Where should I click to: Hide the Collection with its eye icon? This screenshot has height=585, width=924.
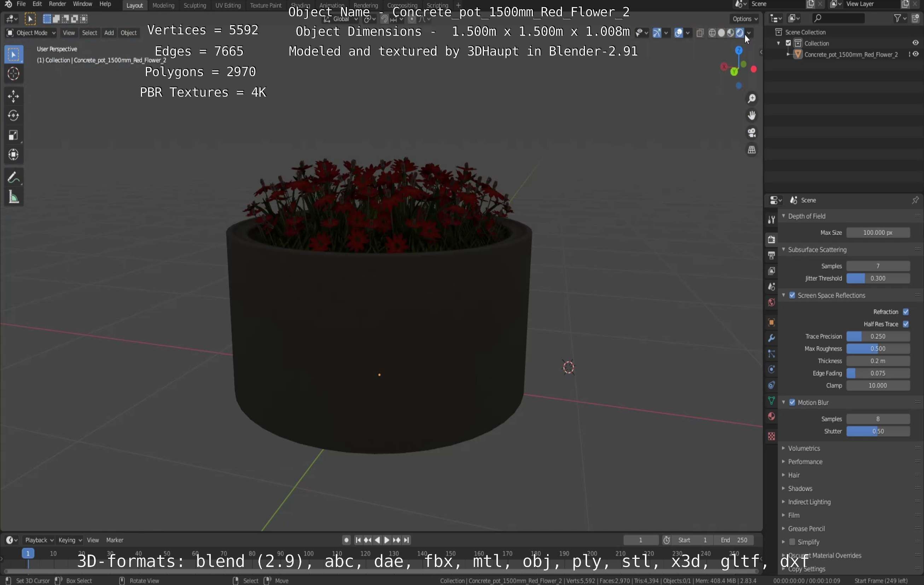916,43
